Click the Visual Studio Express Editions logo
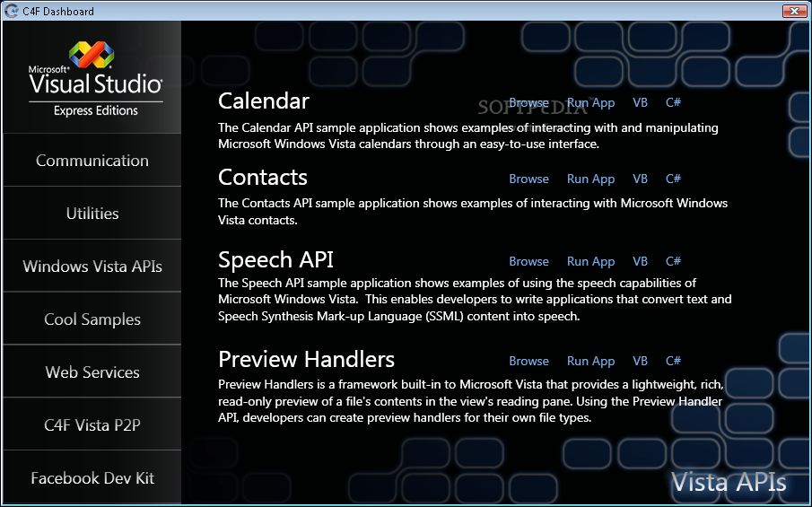 [95, 79]
